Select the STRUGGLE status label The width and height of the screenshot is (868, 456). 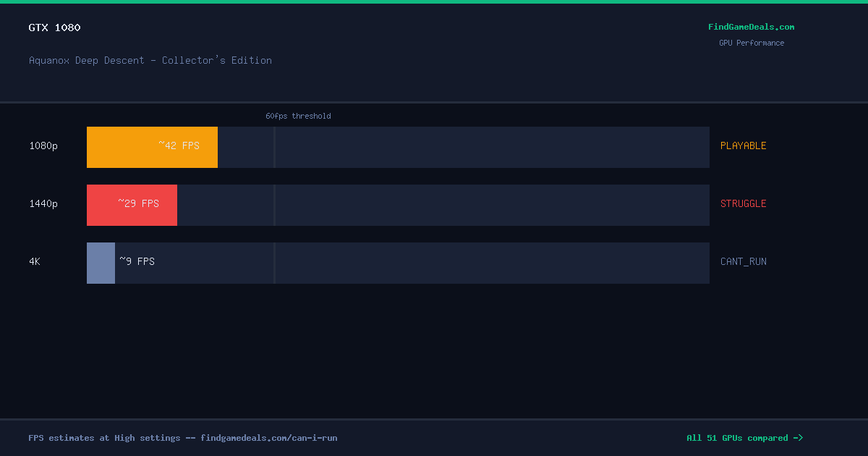coord(743,203)
